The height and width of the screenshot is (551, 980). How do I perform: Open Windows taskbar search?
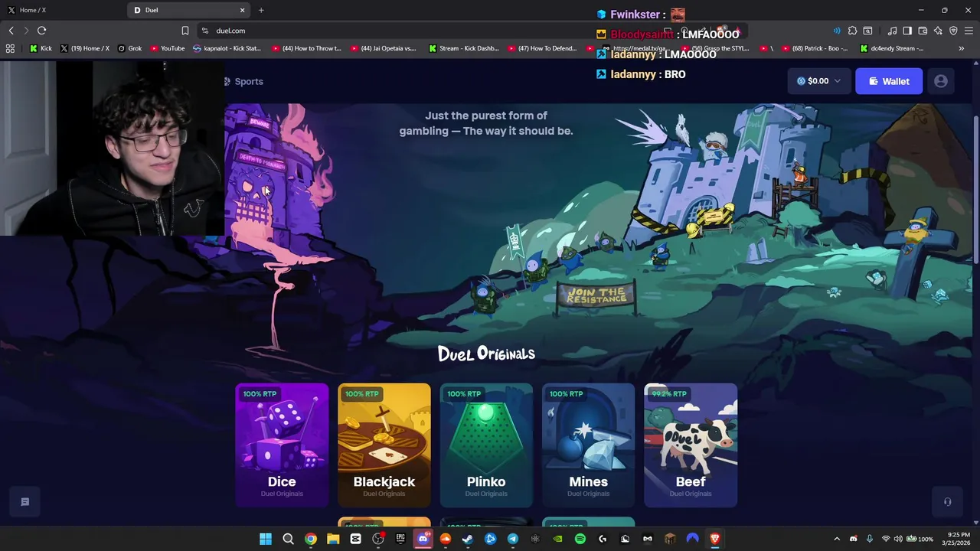point(288,539)
